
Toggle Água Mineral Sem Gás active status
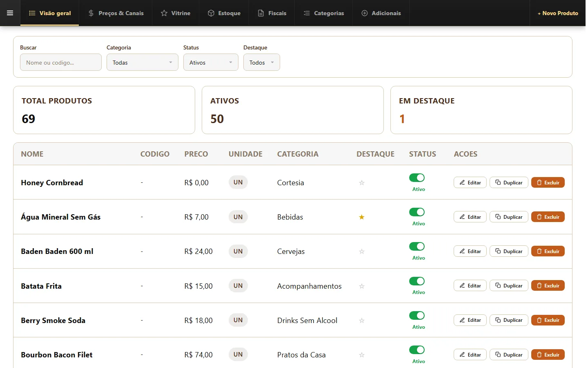pos(417,212)
